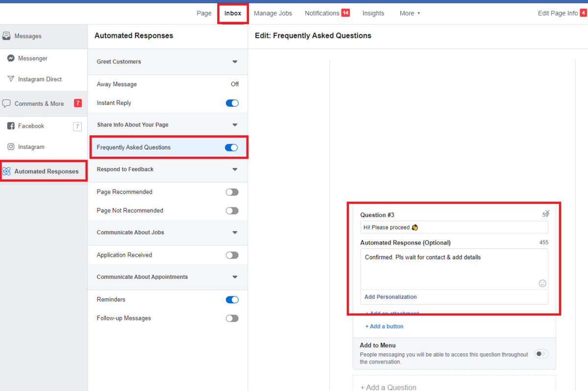Screen dimensions: 588x391
Task: Enable the Add to Menu toggle
Action: pos(541,354)
